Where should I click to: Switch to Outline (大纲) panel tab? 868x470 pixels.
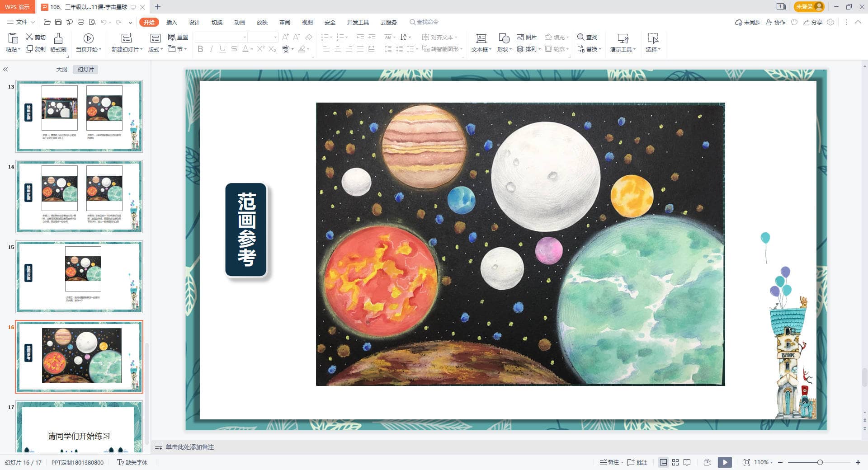[x=61, y=69]
